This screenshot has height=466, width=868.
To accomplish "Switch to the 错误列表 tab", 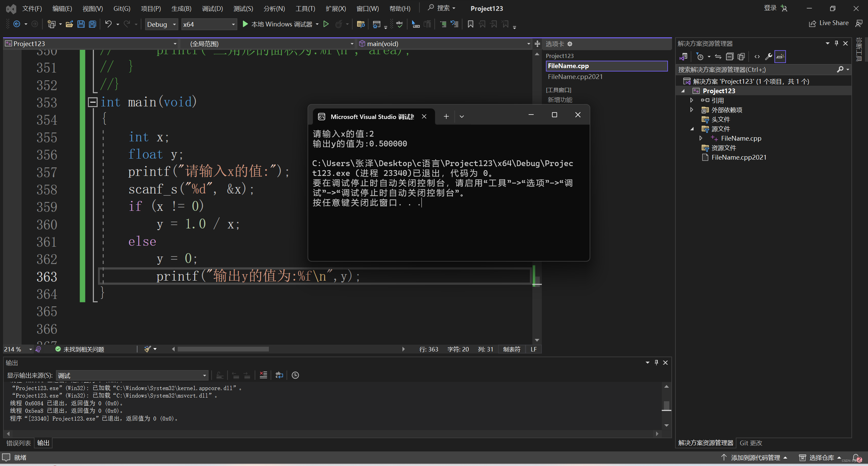I will [18, 443].
